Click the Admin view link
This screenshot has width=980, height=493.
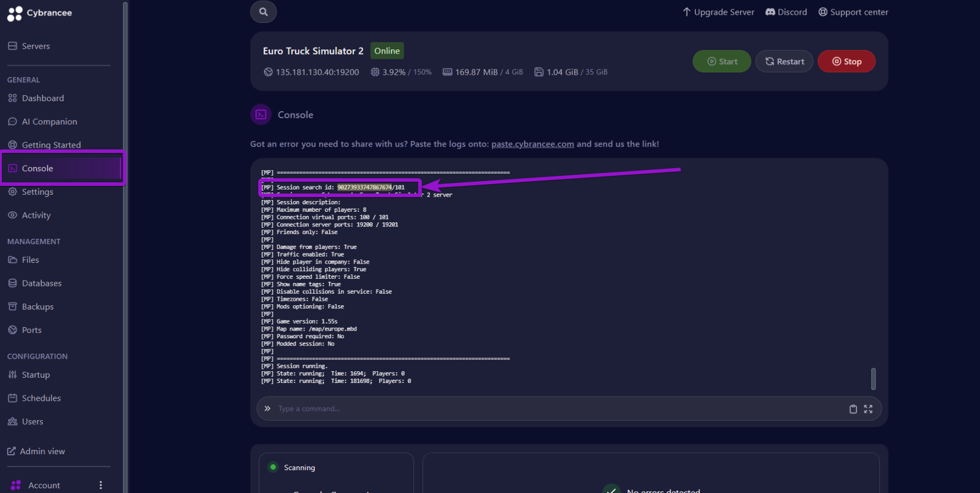coord(36,451)
